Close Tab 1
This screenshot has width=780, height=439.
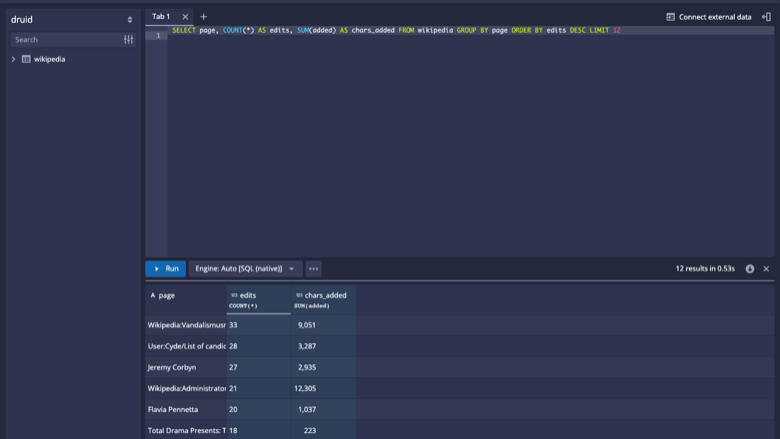[185, 17]
